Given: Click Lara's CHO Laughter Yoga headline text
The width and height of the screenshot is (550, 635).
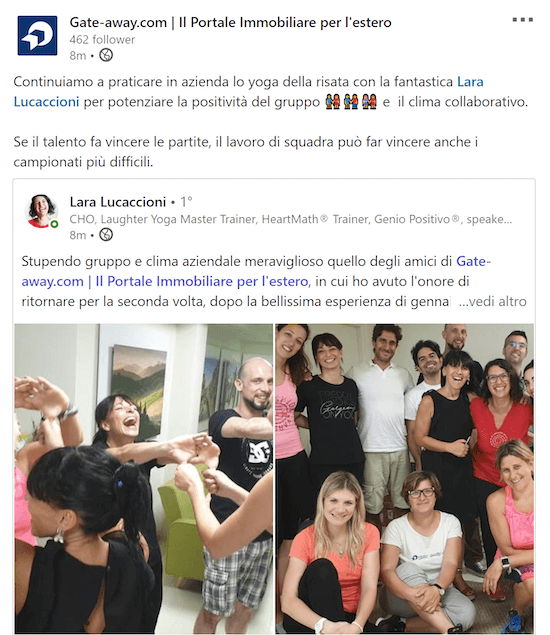Looking at the screenshot, I should (291, 219).
